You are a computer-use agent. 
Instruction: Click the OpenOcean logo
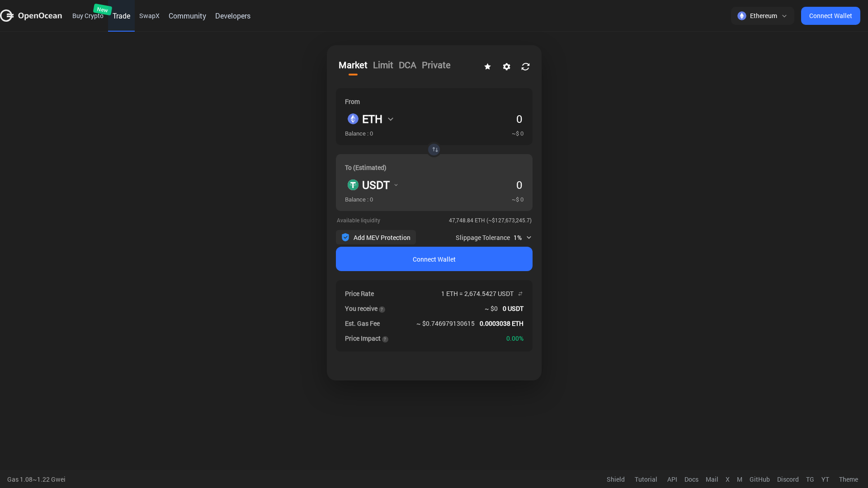tap(31, 16)
